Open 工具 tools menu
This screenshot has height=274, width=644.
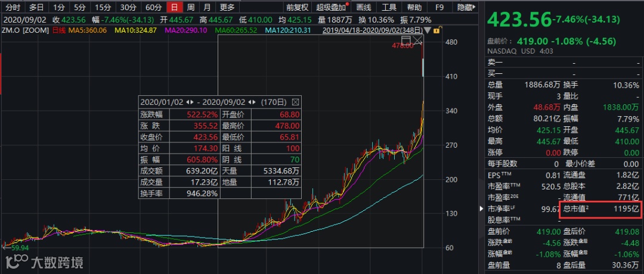(x=389, y=7)
